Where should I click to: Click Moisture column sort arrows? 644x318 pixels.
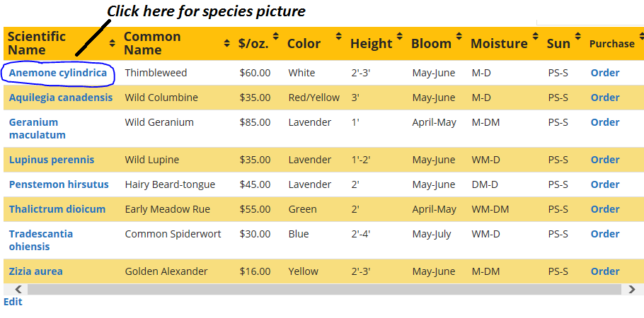coord(535,36)
